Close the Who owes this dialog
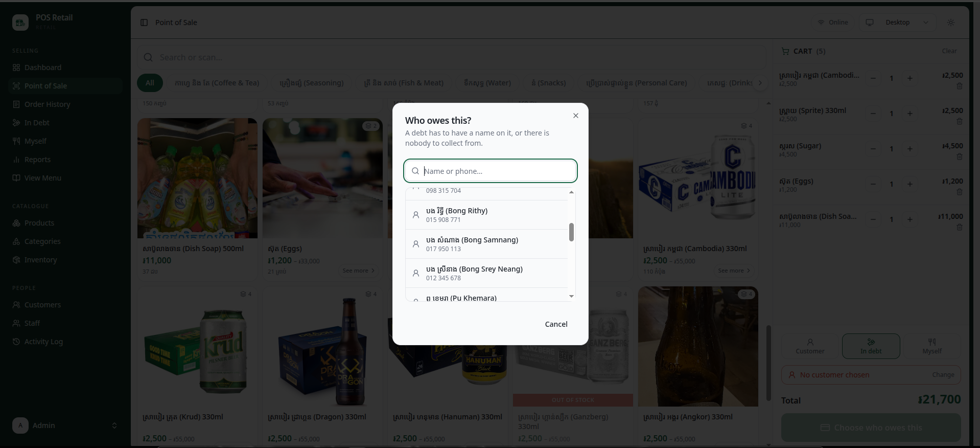The image size is (980, 448). tap(576, 116)
